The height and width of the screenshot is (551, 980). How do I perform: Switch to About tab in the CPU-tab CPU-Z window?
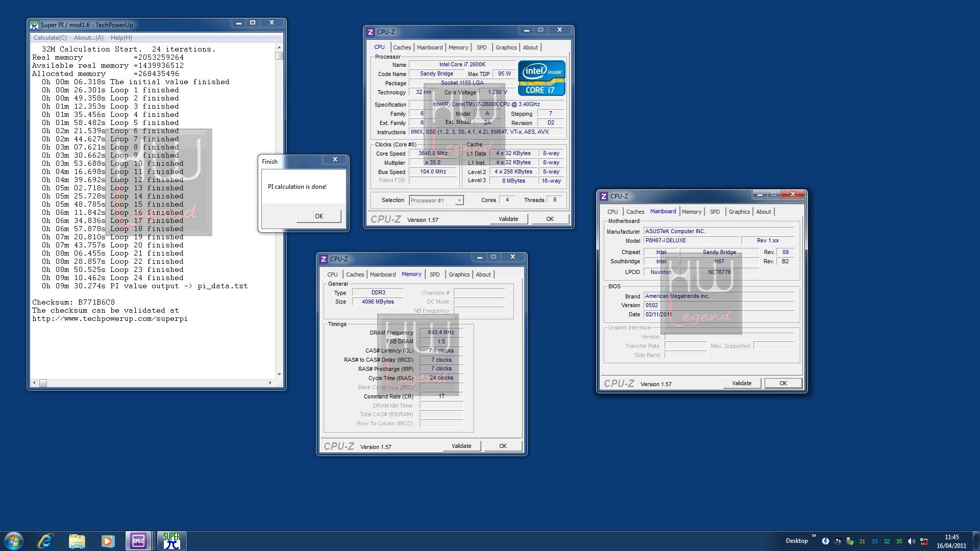(530, 47)
